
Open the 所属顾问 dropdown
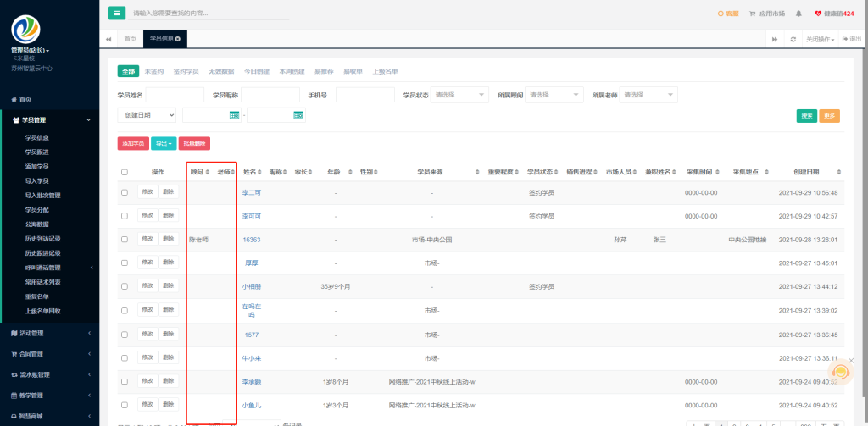click(554, 95)
